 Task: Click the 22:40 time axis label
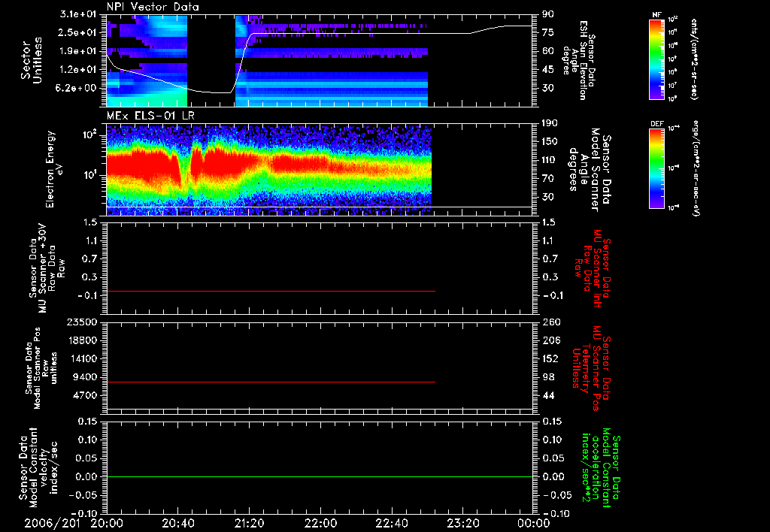point(391,523)
